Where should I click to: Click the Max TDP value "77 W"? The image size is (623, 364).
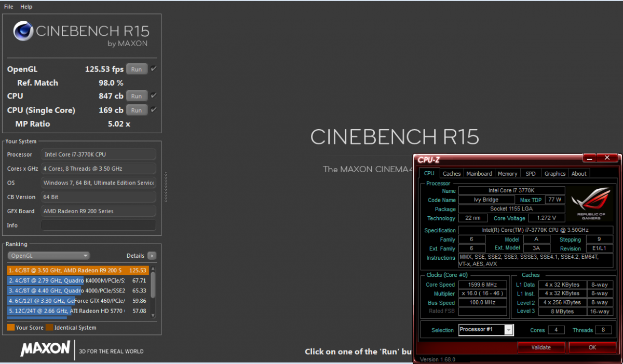[x=554, y=200]
